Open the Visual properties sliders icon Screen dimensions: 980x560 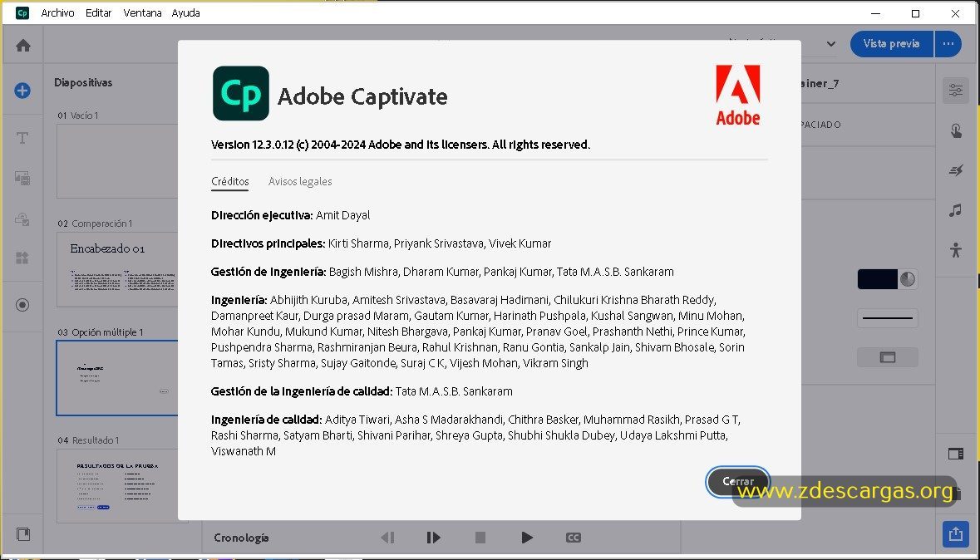point(956,91)
